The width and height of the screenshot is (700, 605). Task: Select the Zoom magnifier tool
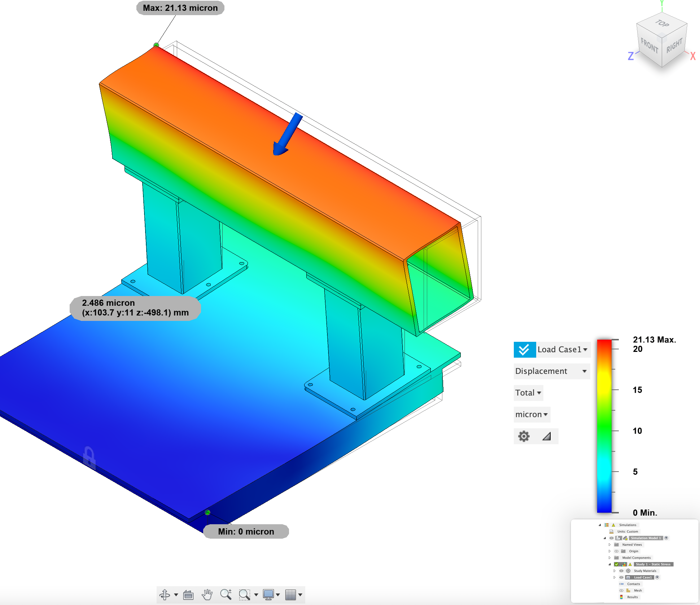pyautogui.click(x=226, y=594)
